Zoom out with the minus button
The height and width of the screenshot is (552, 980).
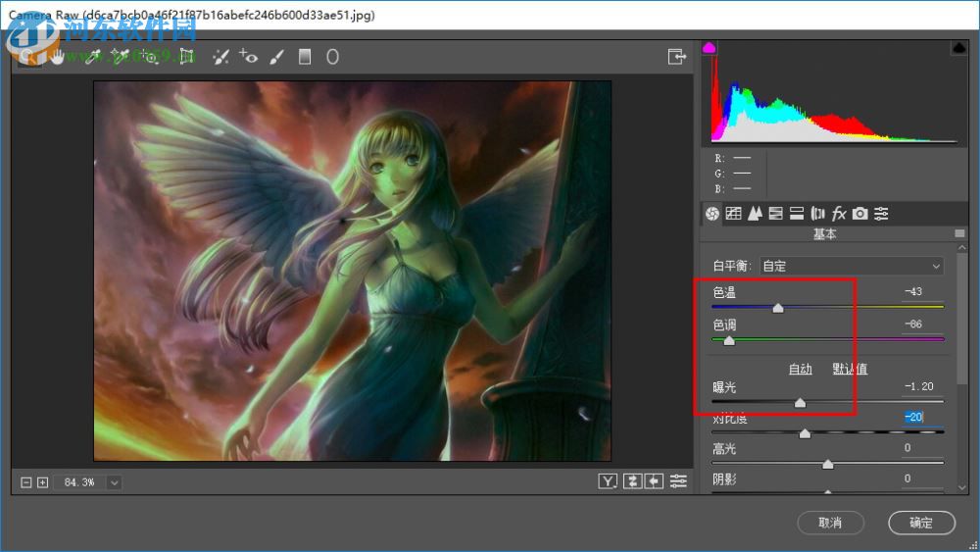[x=26, y=482]
